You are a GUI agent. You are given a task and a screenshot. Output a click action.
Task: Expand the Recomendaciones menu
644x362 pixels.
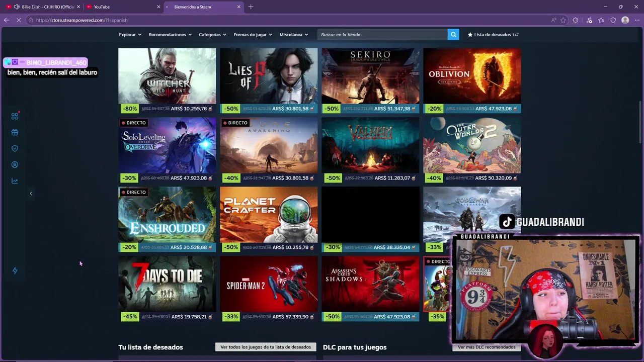click(x=170, y=35)
